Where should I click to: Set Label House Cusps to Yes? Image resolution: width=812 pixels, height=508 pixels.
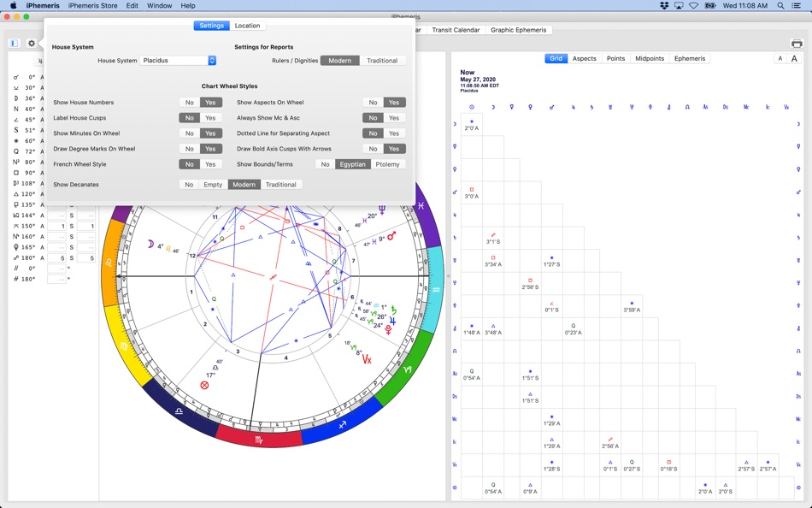[212, 117]
